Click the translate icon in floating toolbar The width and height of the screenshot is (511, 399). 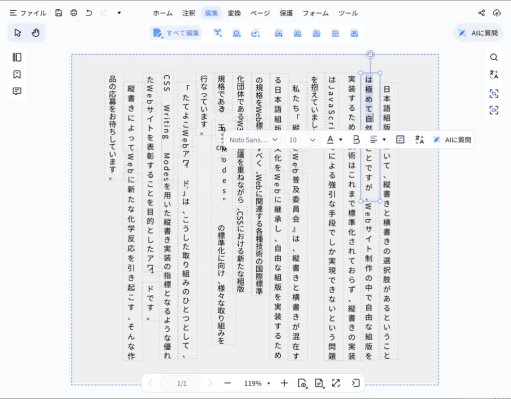tap(419, 140)
